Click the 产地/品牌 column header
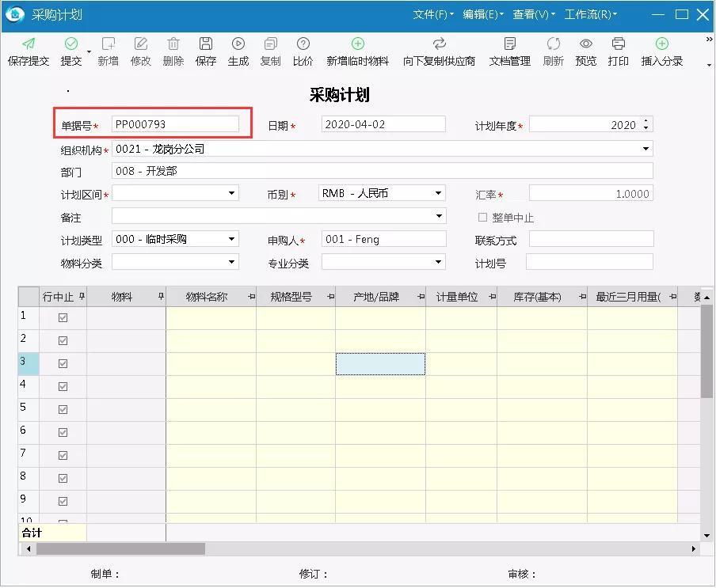Screen dimensions: 716x588 (380, 297)
